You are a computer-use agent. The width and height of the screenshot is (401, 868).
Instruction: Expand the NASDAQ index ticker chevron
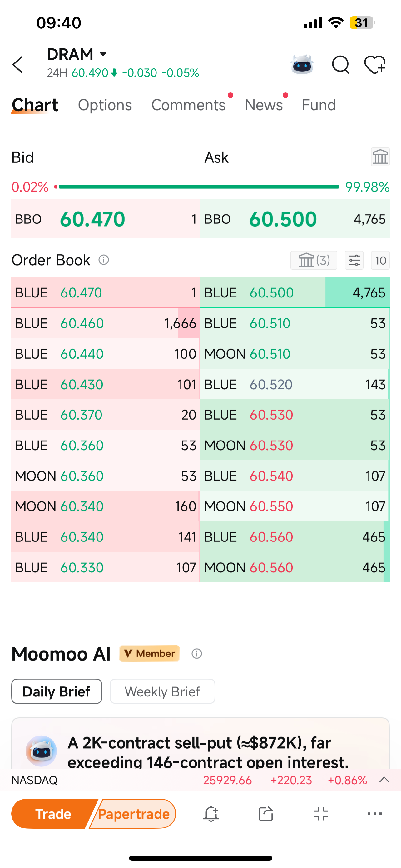point(384,780)
